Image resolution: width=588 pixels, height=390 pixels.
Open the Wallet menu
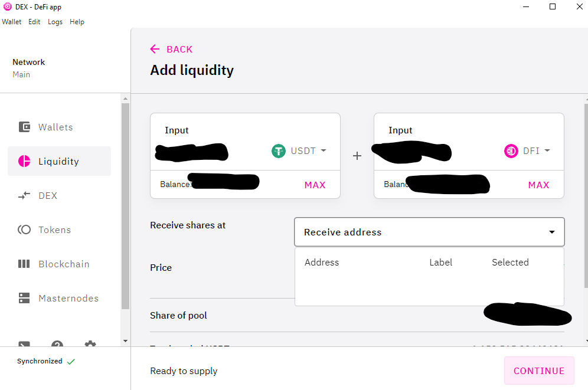click(x=12, y=22)
